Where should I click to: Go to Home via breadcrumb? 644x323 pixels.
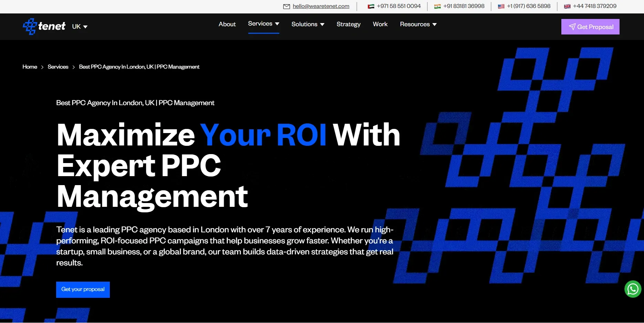point(30,67)
